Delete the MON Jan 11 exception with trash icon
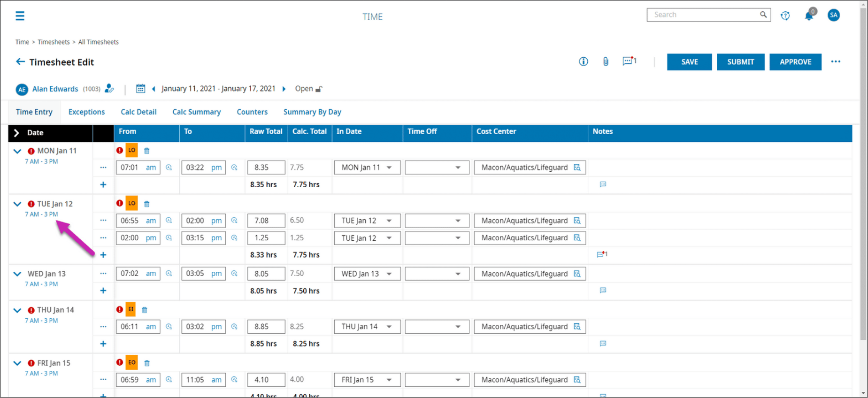868x398 pixels. click(x=146, y=151)
